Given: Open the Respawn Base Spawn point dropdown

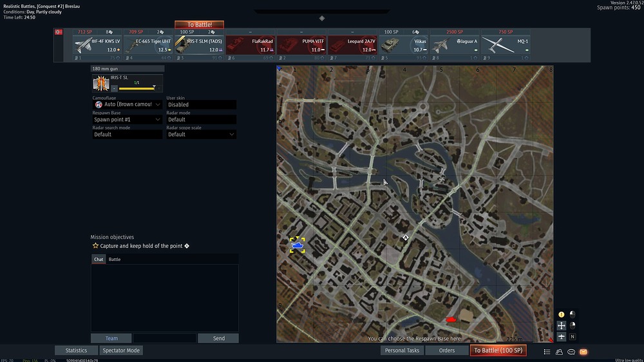Looking at the screenshot, I should click(x=127, y=120).
